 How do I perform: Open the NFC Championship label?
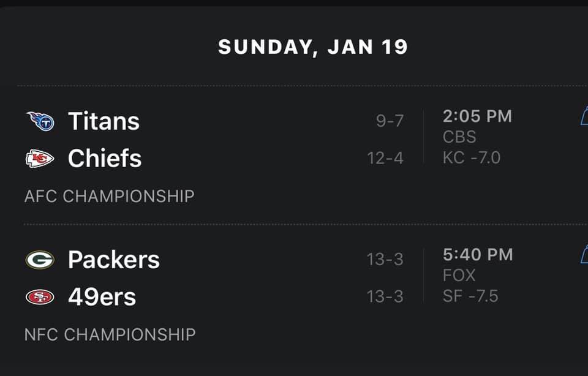[x=110, y=334]
